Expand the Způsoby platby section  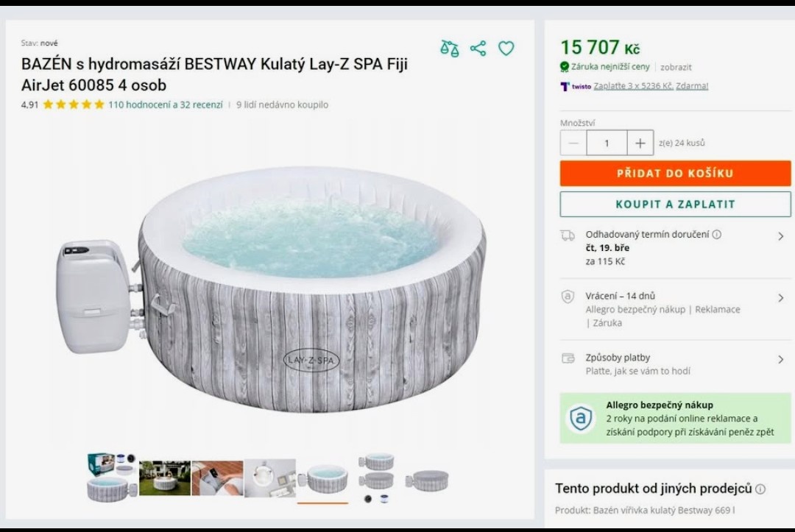click(780, 360)
